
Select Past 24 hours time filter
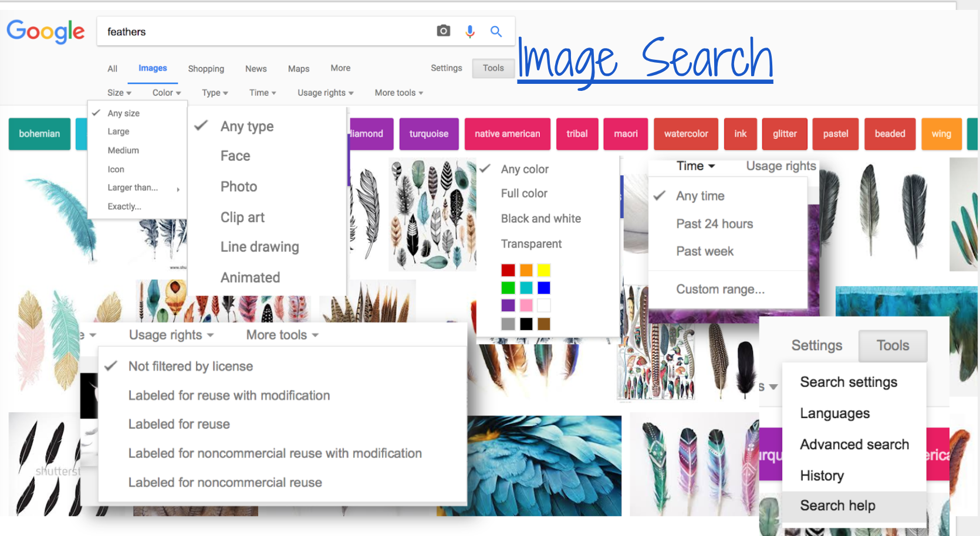[x=714, y=223]
